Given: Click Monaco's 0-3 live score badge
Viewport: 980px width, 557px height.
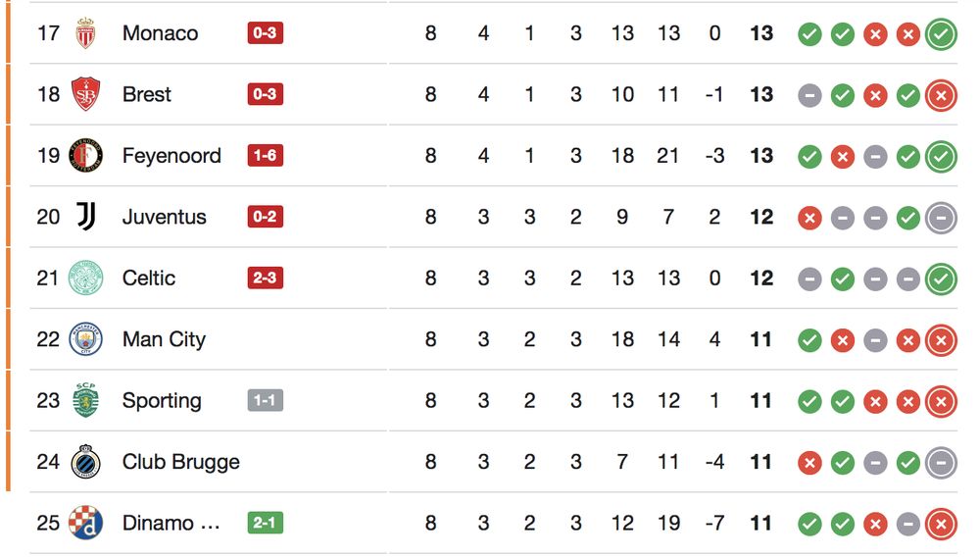Looking at the screenshot, I should coord(265,33).
